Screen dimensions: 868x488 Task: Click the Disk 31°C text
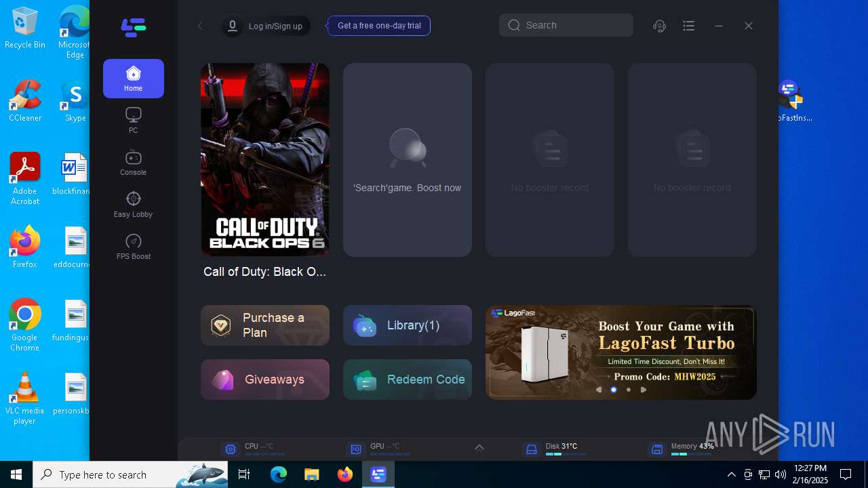[x=561, y=446]
